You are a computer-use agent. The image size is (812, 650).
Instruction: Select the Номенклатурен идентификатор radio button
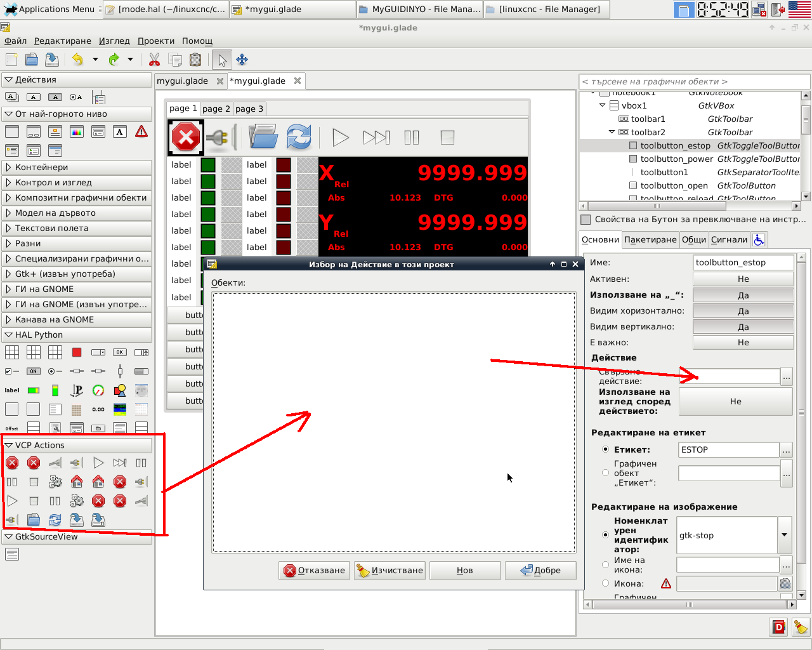coord(605,535)
